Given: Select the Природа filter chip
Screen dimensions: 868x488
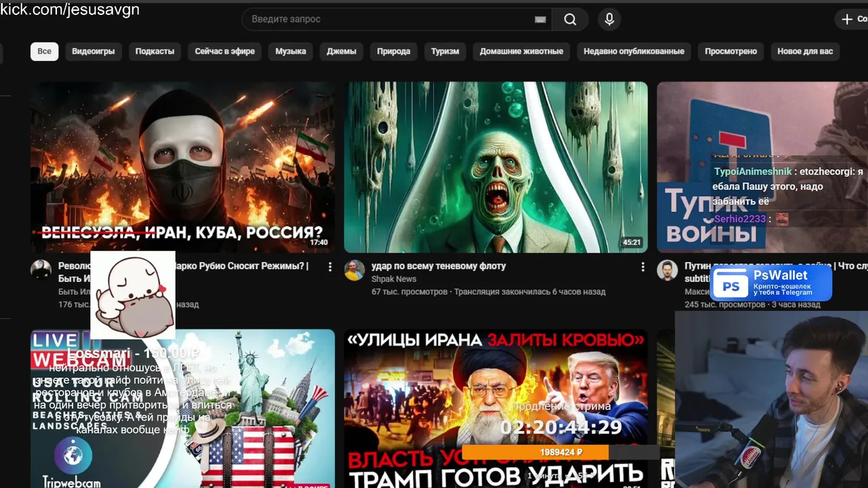Looking at the screenshot, I should tap(393, 52).
